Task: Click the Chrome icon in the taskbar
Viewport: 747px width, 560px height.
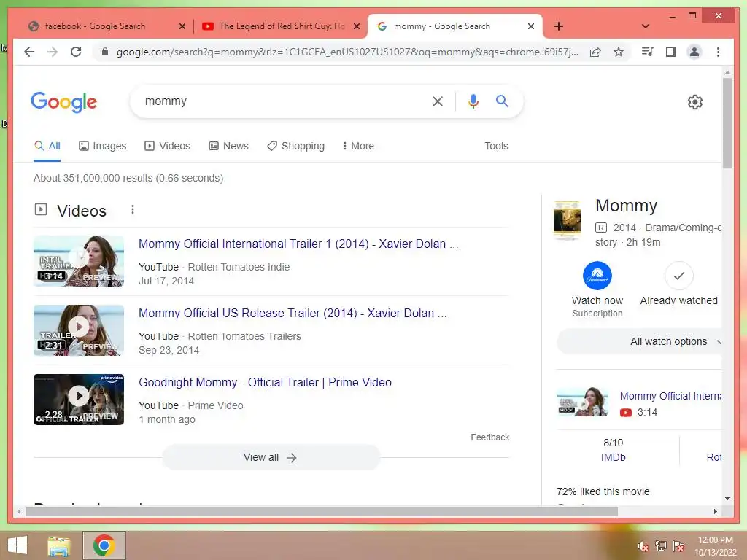Action: tap(104, 545)
